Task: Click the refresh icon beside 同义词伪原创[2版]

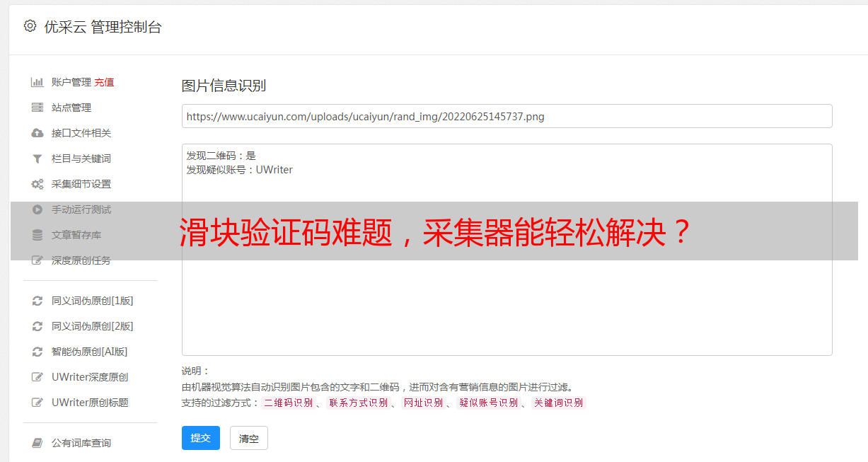Action: [37, 326]
